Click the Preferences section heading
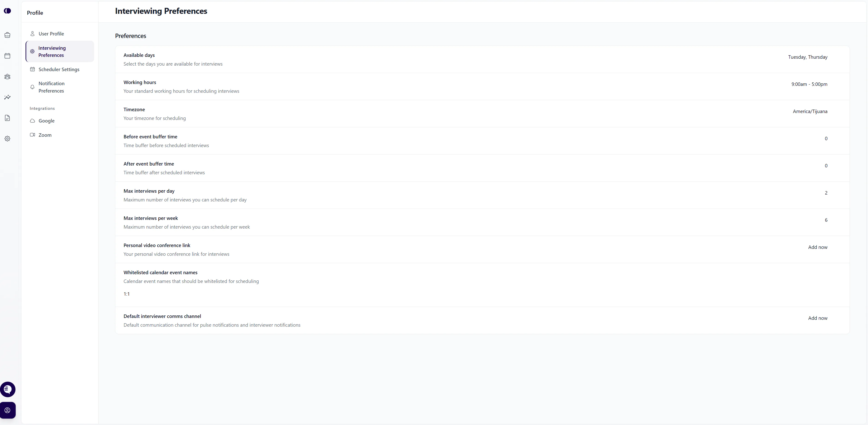Screen dimensions: 868x425 pyautogui.click(x=130, y=36)
